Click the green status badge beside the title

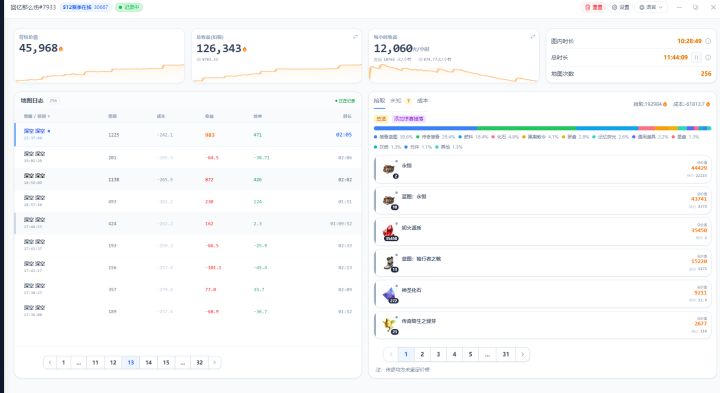point(129,7)
